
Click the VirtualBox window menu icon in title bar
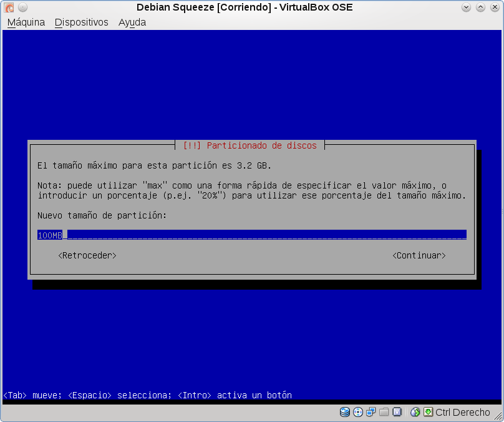click(9, 7)
